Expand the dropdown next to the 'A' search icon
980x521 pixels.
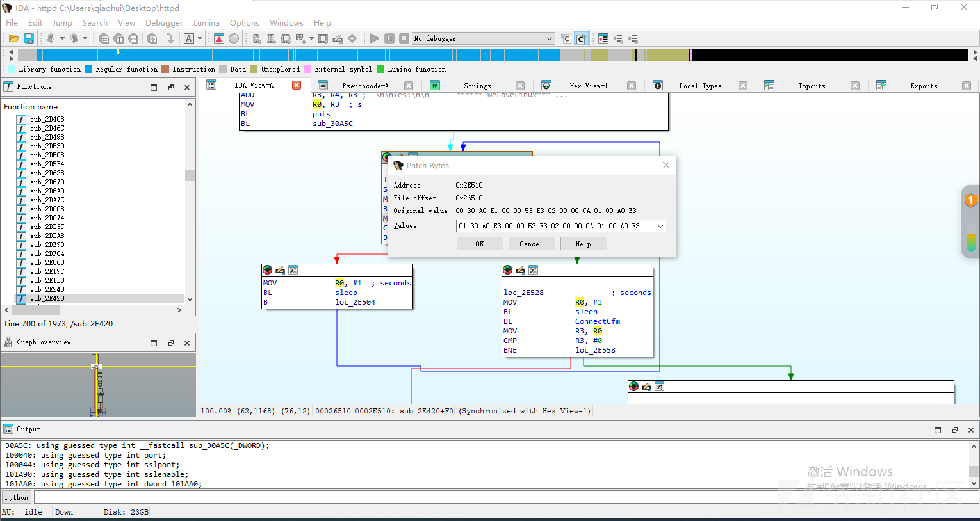(200, 38)
